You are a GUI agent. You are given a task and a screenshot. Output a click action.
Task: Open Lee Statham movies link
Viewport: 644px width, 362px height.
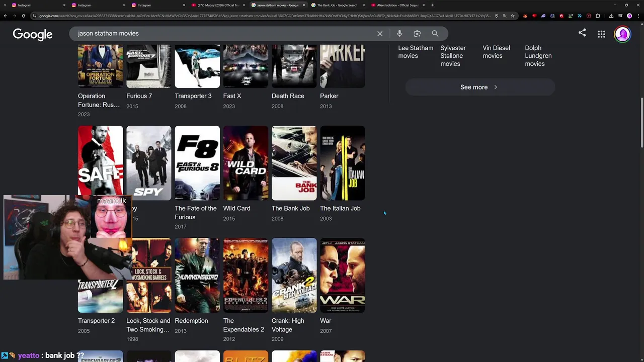tap(416, 52)
